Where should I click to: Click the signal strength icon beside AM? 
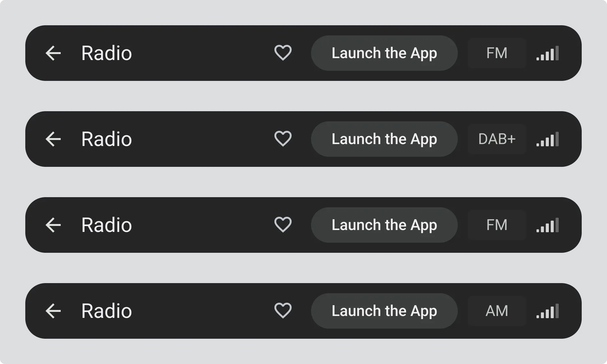pos(548,311)
